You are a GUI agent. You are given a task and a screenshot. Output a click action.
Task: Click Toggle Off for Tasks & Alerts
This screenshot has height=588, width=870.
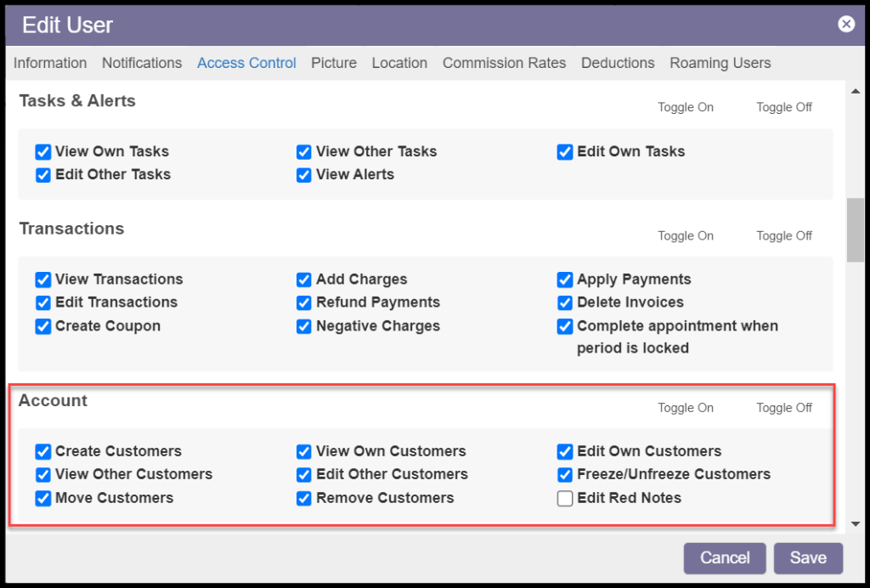point(783,107)
